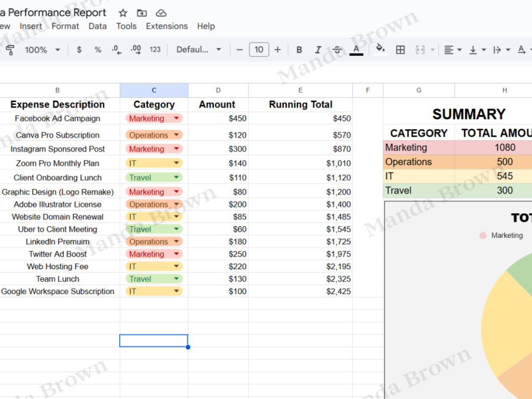This screenshot has height=399, width=532.
Task: Select column D header
Action: 218,90
